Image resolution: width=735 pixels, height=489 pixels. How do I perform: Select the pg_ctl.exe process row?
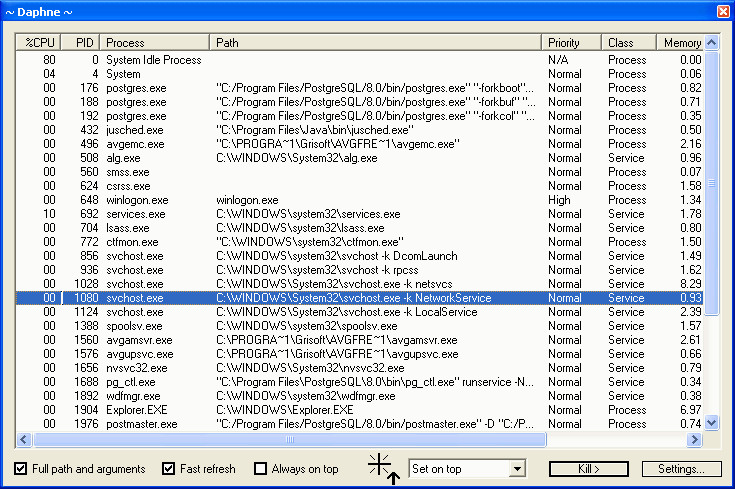[x=360, y=382]
